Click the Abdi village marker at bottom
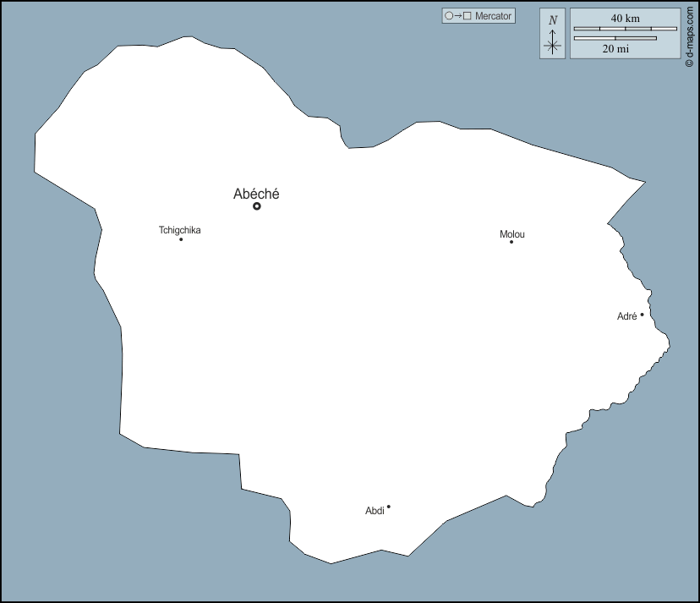700x603 pixels. (x=387, y=505)
